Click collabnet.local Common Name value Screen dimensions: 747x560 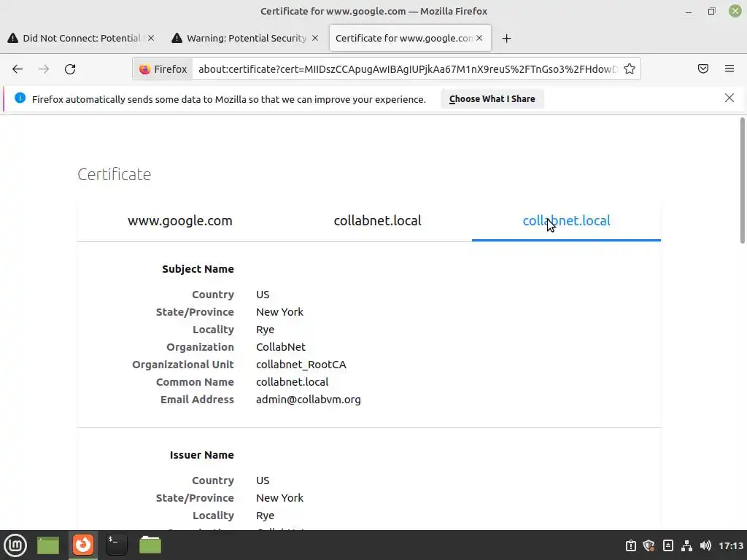pos(292,382)
